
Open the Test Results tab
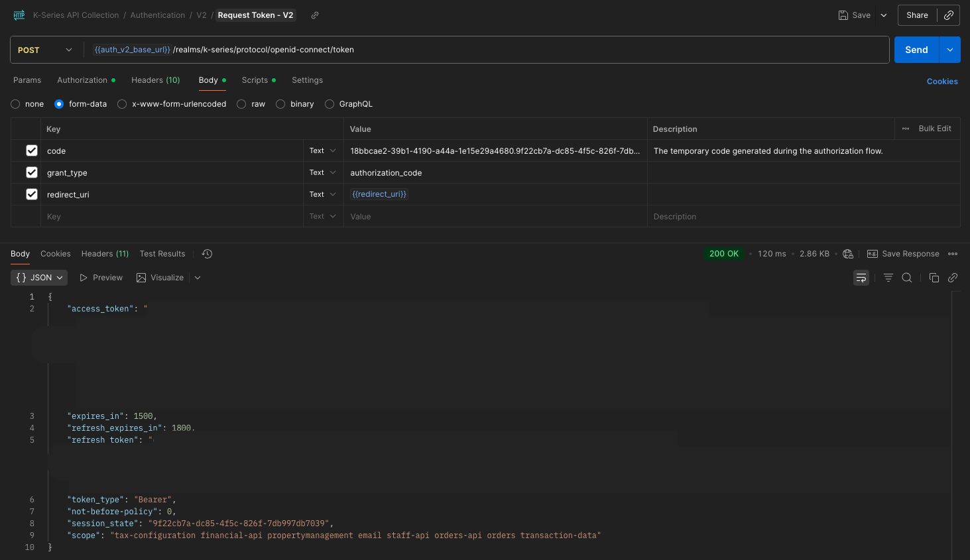pos(162,253)
